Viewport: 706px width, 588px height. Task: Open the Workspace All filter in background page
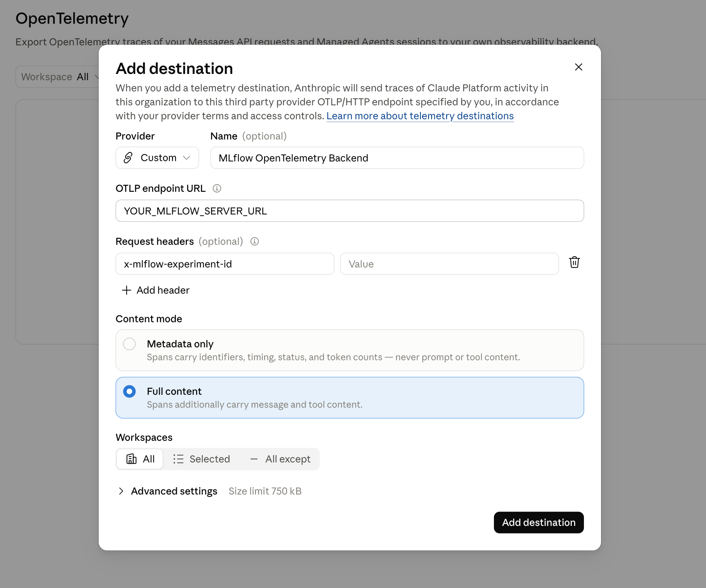[58, 77]
